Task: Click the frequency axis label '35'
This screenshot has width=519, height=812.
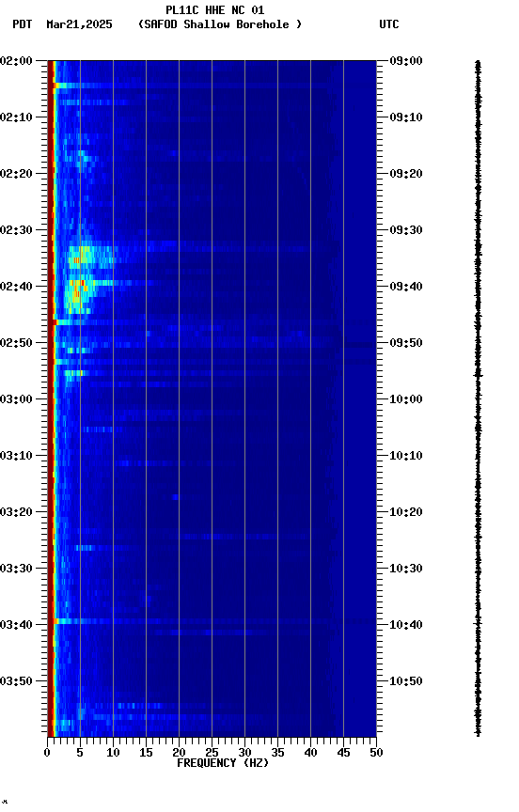Action: point(277,754)
